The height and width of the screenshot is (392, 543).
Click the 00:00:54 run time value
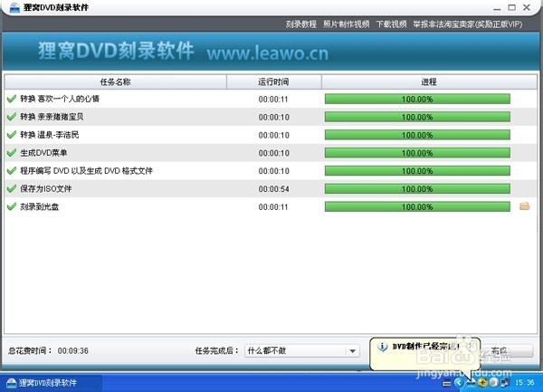tap(273, 189)
